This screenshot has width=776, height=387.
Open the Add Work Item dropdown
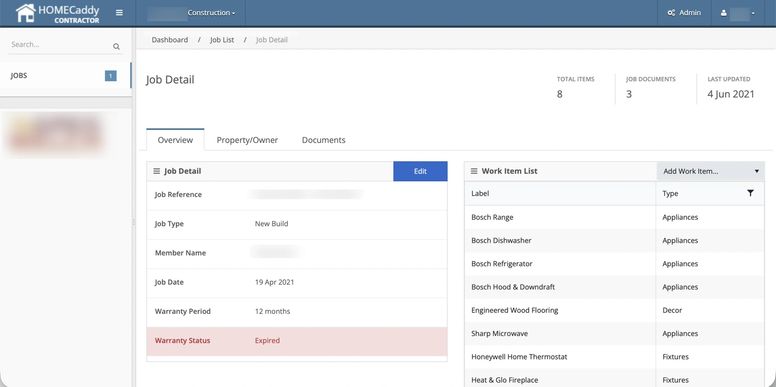(710, 171)
